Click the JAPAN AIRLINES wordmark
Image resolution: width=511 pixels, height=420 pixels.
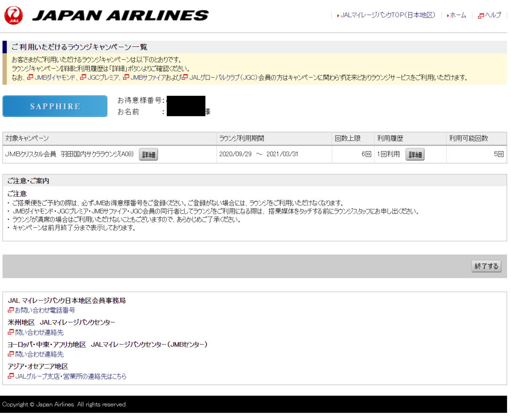120,16
